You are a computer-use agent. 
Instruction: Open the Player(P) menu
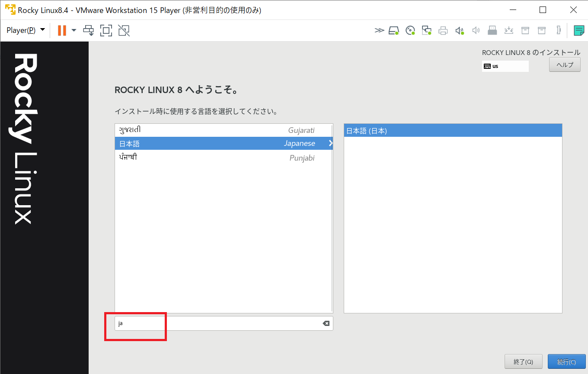26,30
